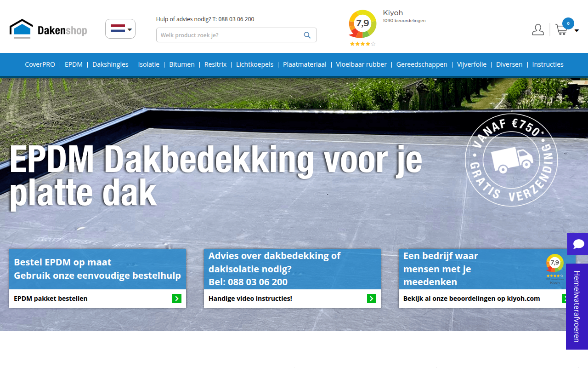This screenshot has width=588, height=368.
Task: Open the Instructies page
Action: pyautogui.click(x=548, y=64)
